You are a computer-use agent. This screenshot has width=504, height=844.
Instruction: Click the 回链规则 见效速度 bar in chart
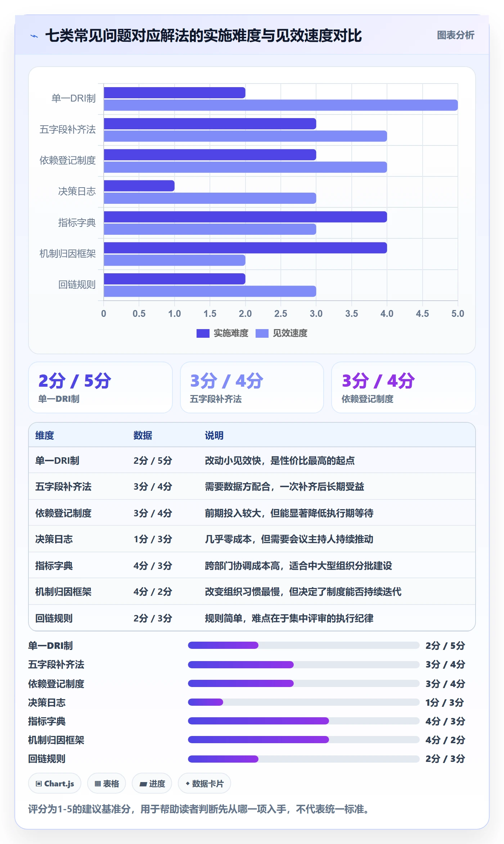[x=210, y=291]
